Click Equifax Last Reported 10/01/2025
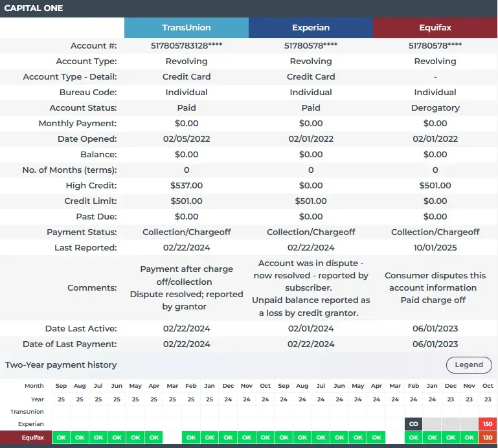Screen dimensions: 498x448 click(x=435, y=248)
